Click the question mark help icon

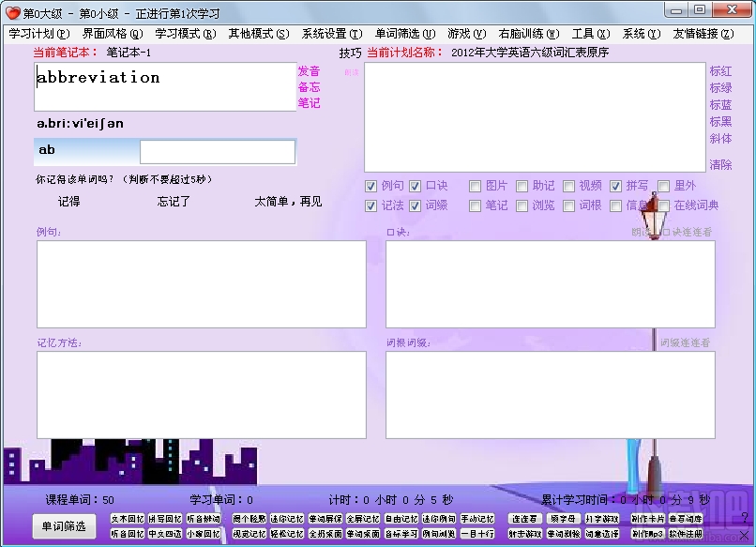click(745, 518)
